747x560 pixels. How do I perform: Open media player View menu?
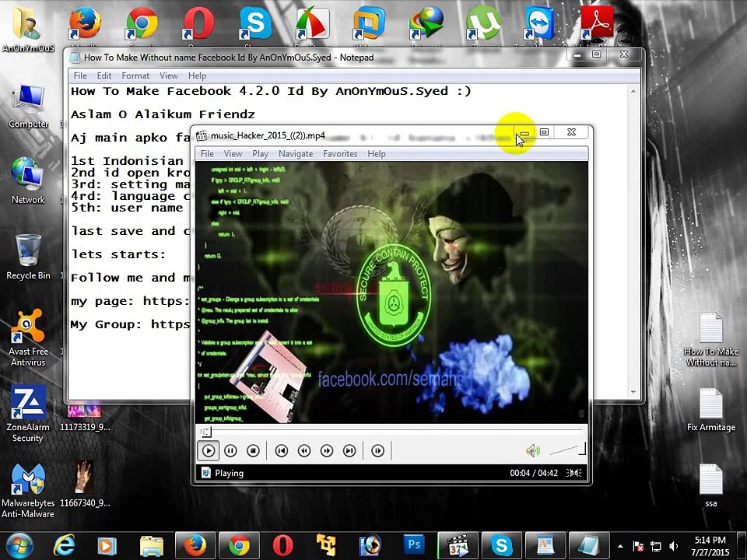(233, 154)
